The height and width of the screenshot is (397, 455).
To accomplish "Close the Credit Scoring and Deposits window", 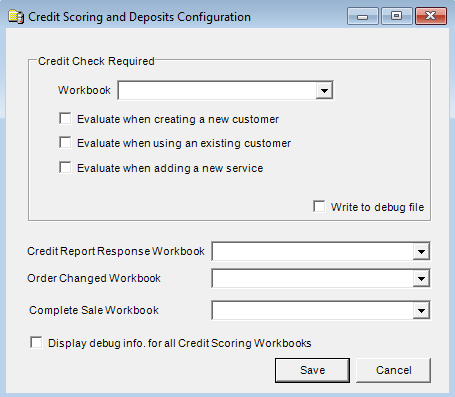I will pos(431,16).
